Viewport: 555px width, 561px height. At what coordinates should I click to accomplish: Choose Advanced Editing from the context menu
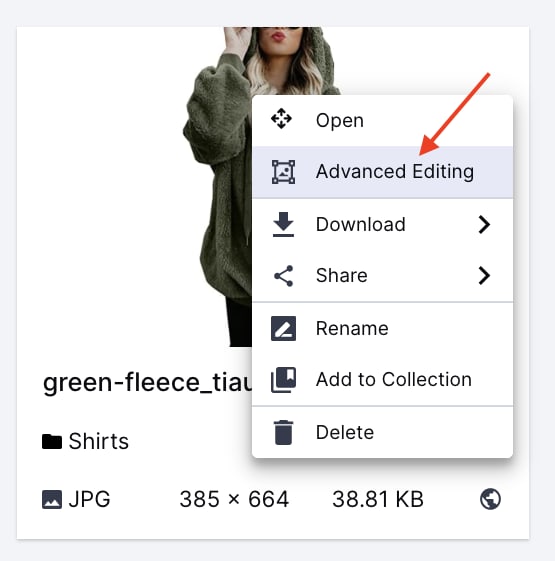coord(383,172)
